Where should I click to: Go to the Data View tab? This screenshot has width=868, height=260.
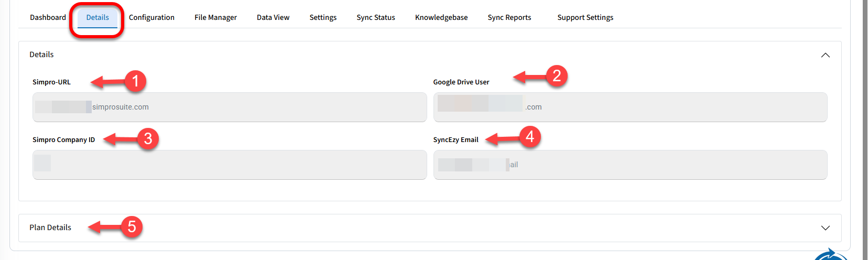(x=273, y=17)
